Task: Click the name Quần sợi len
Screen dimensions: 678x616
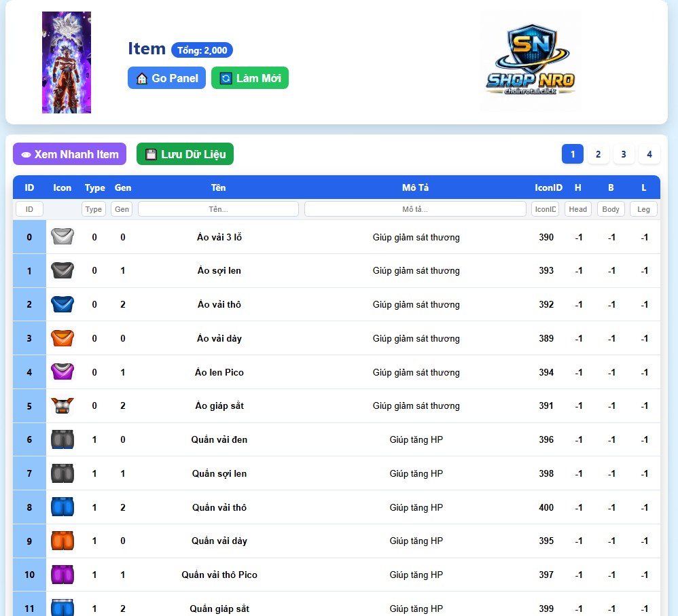Action: pos(219,473)
